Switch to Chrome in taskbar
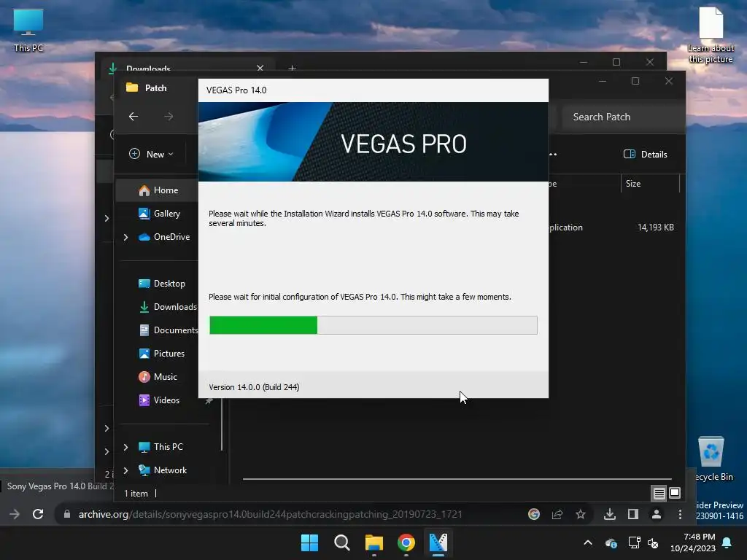Screen dimensions: 747x560 tap(406, 542)
